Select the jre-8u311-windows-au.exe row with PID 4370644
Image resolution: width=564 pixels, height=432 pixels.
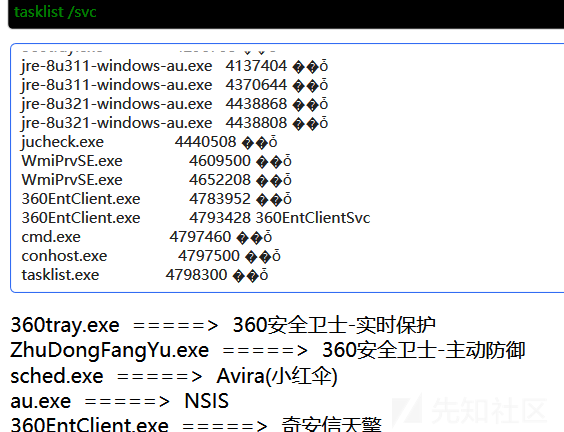pos(174,85)
